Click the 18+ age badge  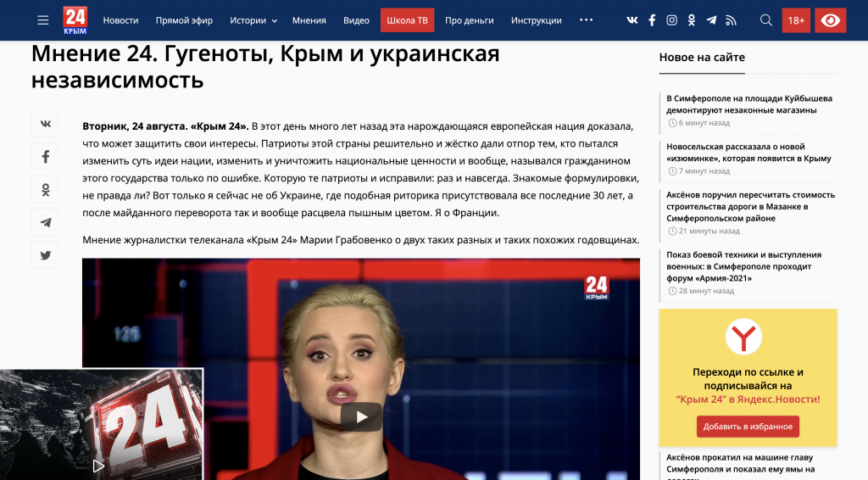796,20
